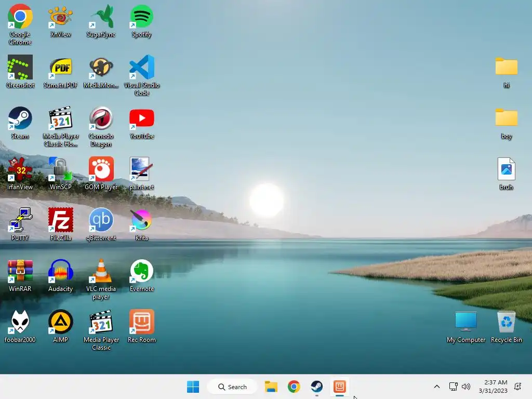Select the Comodo Dragon shortcut

click(101, 126)
